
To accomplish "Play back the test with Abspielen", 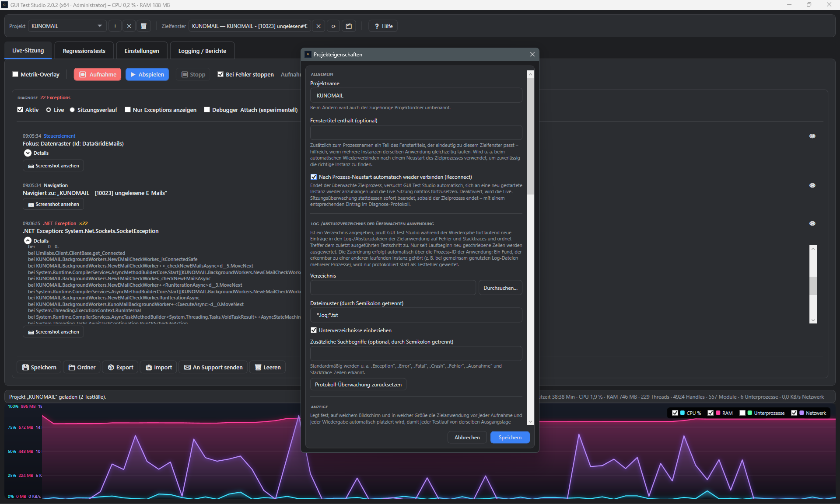I will (x=147, y=74).
